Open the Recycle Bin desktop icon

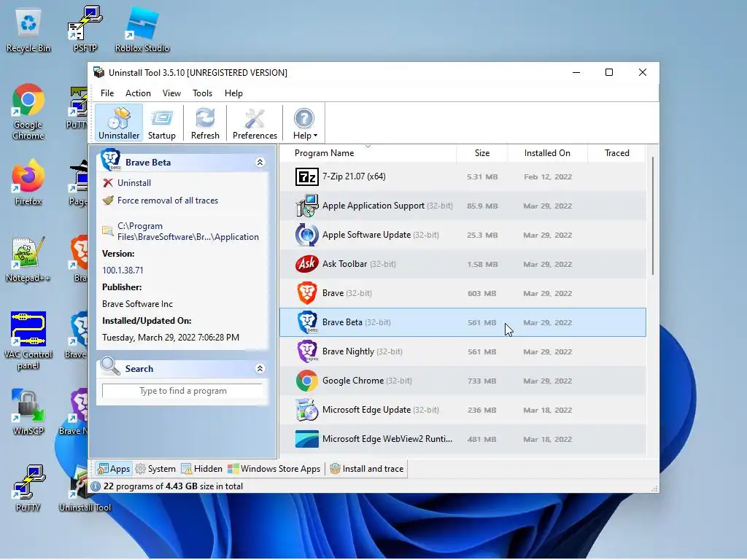(x=28, y=31)
